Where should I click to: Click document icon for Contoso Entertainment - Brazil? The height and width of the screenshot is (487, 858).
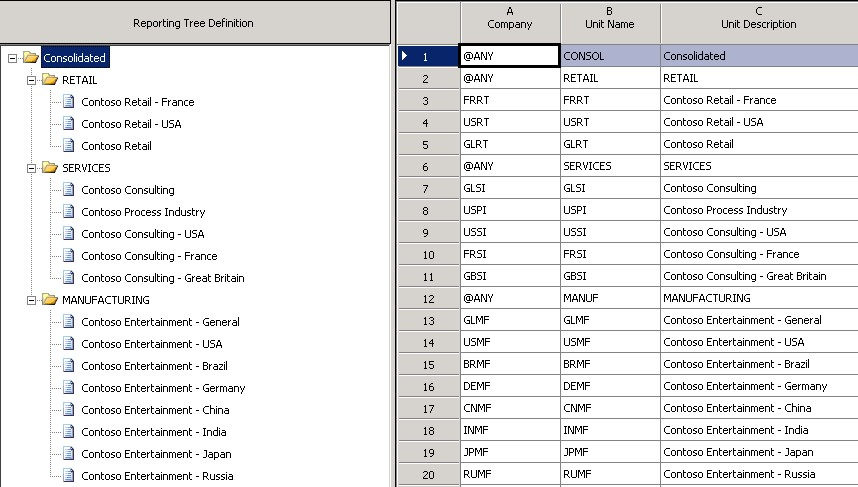tap(68, 365)
